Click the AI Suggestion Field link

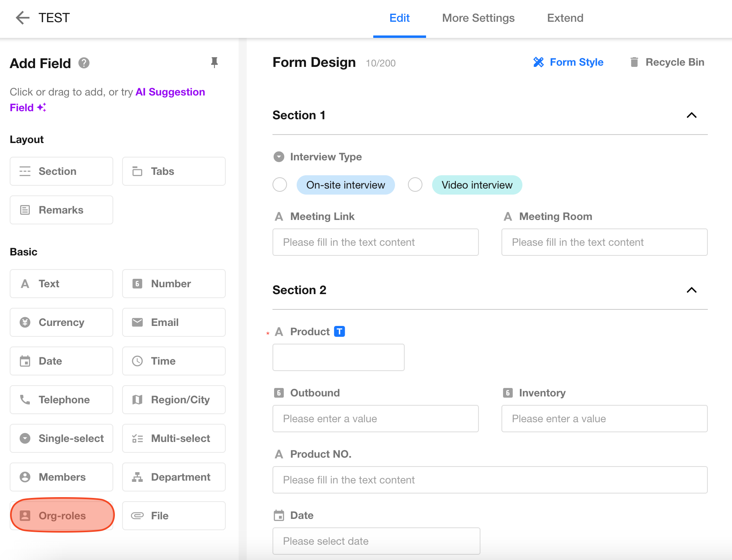[170, 92]
